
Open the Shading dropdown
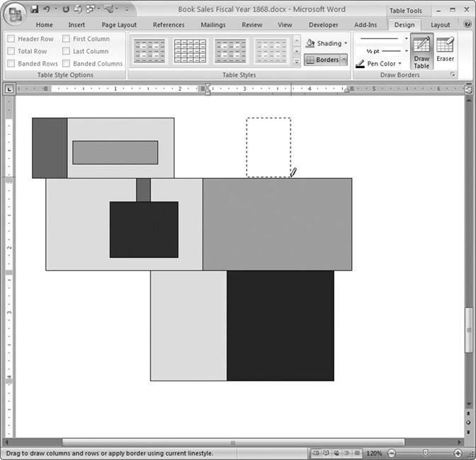[x=327, y=43]
